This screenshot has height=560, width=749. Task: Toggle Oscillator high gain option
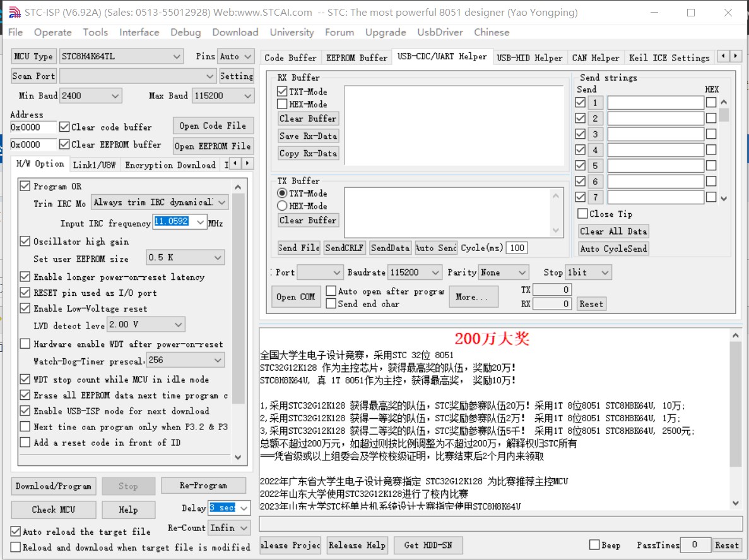tap(25, 241)
